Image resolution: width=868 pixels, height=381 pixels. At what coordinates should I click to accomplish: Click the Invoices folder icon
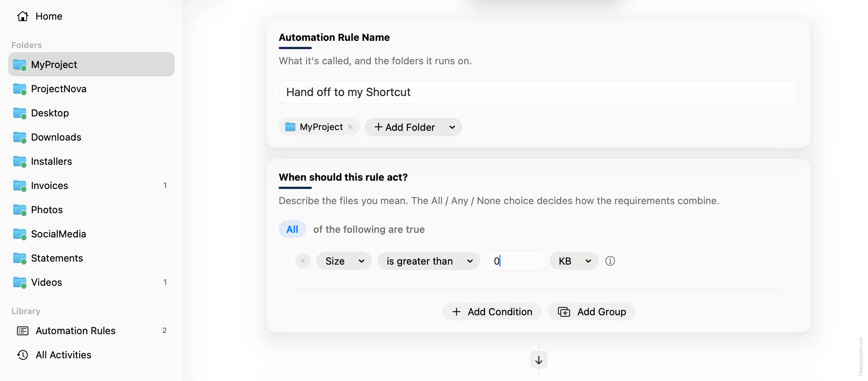pyautogui.click(x=20, y=186)
